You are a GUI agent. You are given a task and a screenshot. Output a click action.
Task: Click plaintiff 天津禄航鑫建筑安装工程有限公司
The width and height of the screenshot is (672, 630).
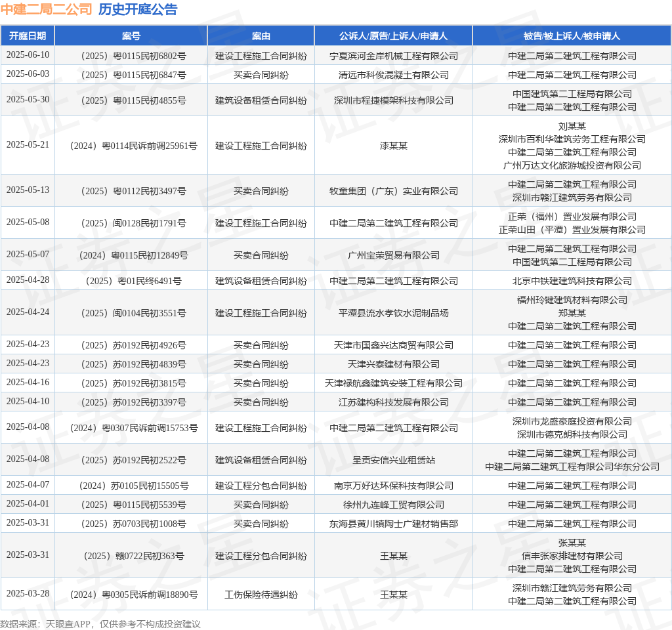394,383
